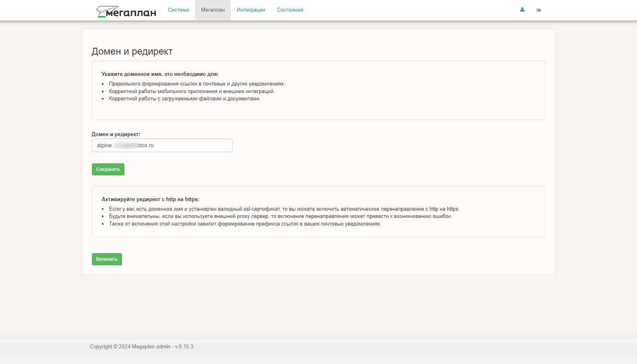Click the 'Домен и редирект' page heading
637x364 pixels.
132,51
